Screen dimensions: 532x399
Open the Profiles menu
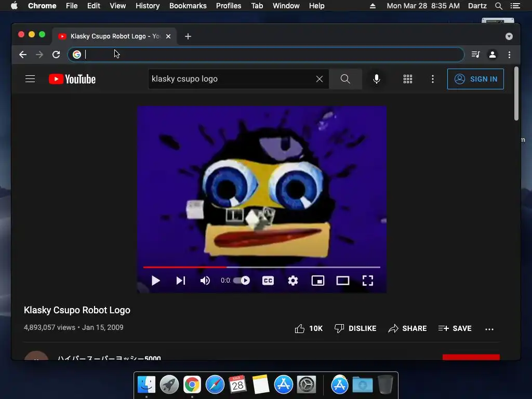point(229,6)
